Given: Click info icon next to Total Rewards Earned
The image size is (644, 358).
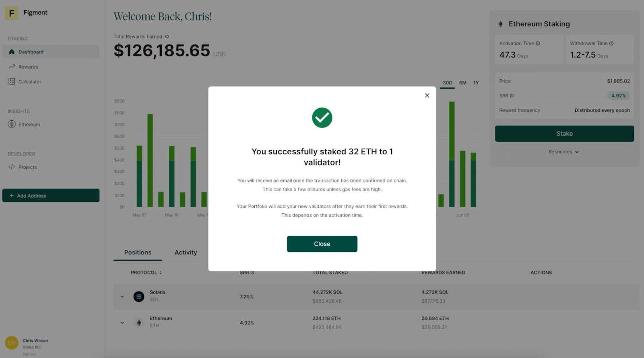Looking at the screenshot, I should click(167, 37).
